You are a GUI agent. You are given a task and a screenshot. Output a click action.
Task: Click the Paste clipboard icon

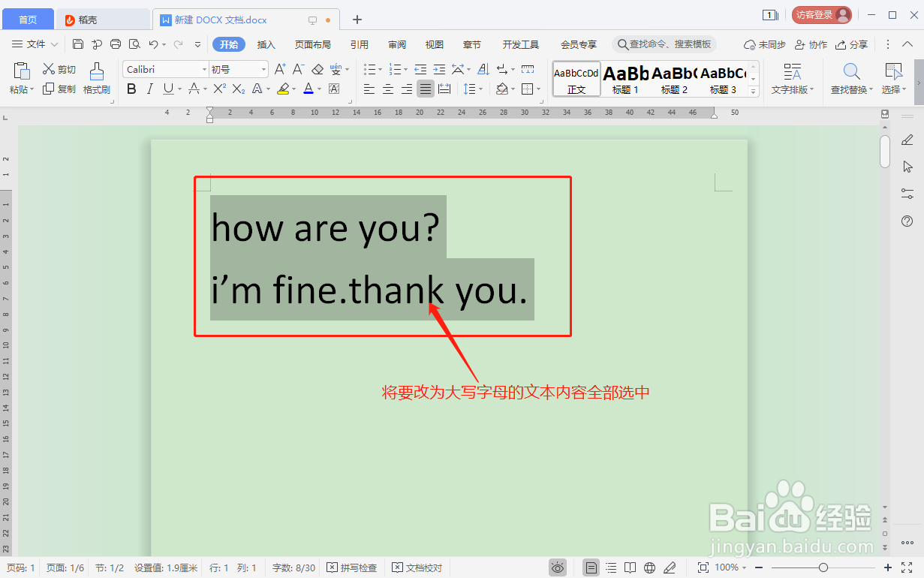pyautogui.click(x=21, y=71)
